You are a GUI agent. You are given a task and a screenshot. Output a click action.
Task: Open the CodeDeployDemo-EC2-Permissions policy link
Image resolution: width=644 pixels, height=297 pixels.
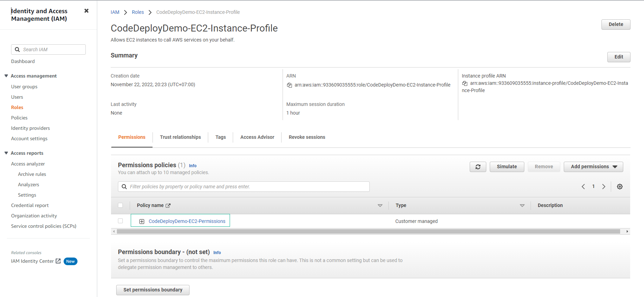(187, 221)
